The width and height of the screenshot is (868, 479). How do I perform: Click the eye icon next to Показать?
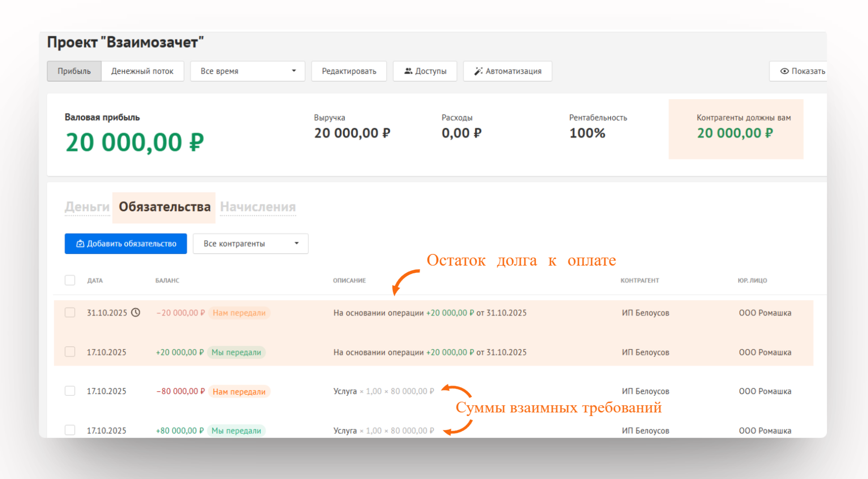[784, 71]
